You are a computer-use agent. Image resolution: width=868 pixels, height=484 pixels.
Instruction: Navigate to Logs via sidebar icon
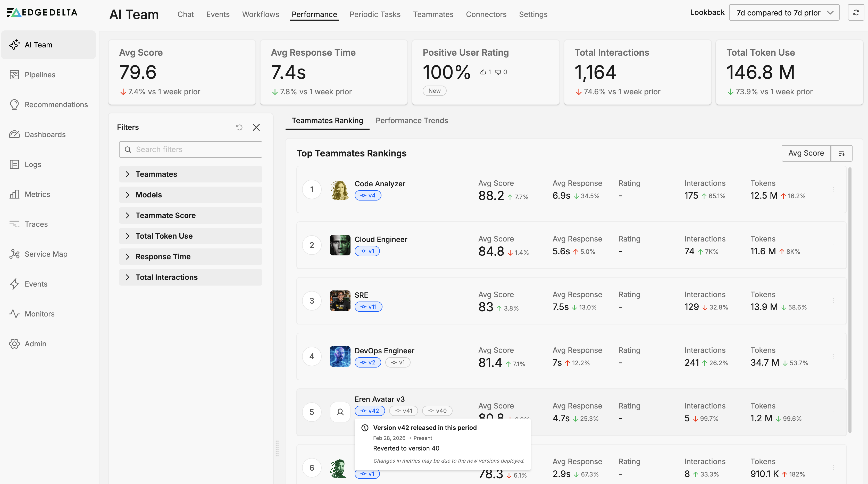(33, 164)
